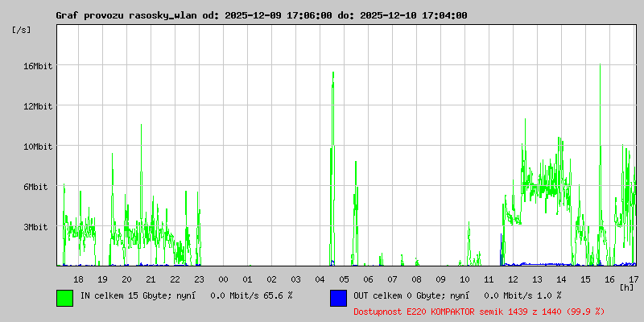Image resolution: width=644 pixels, height=322 pixels.
Task: Click the hour label 18 on x-axis
Action: (x=78, y=279)
